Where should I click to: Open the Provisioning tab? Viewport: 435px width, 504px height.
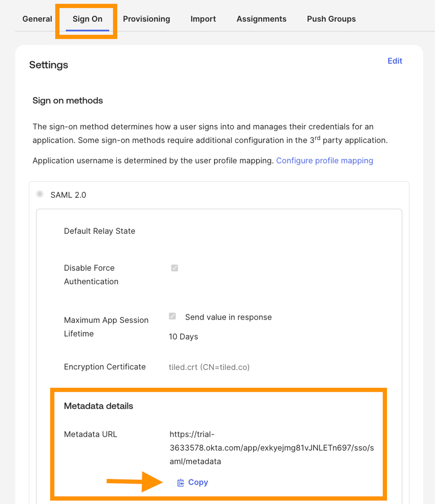[146, 19]
